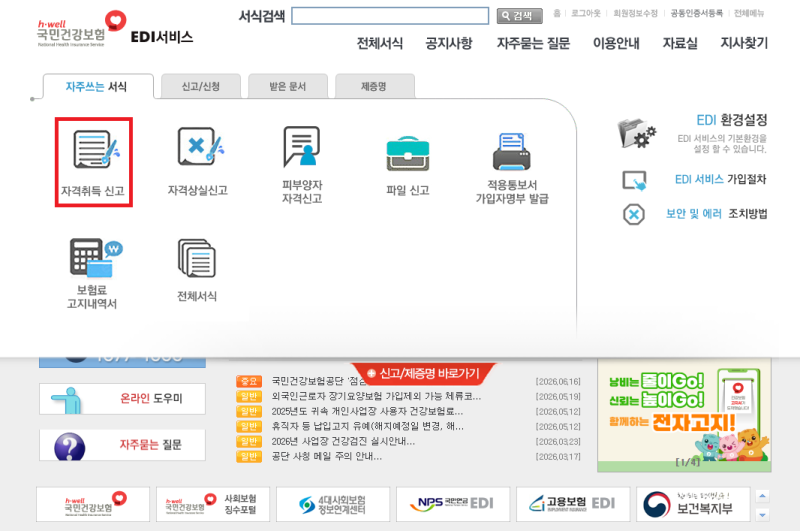
Task: Click the 전자고지 promotional banner
Action: [x=684, y=415]
